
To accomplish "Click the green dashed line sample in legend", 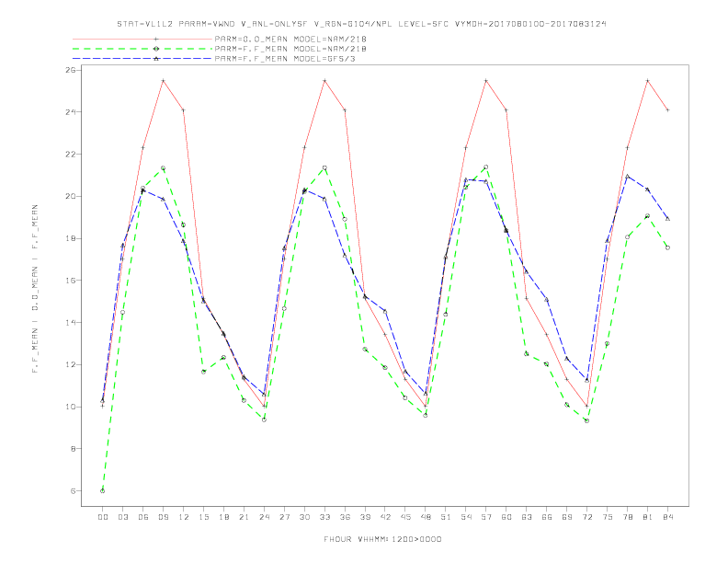I will click(142, 49).
